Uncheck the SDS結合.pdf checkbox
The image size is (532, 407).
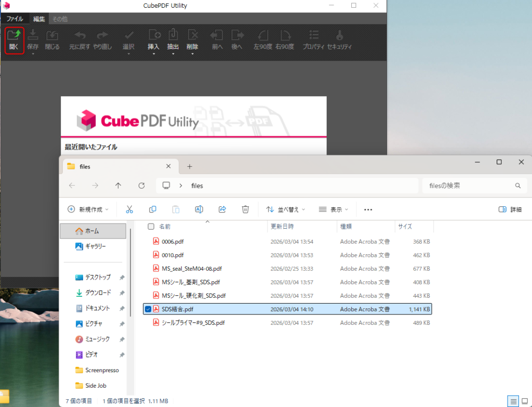[149, 309]
